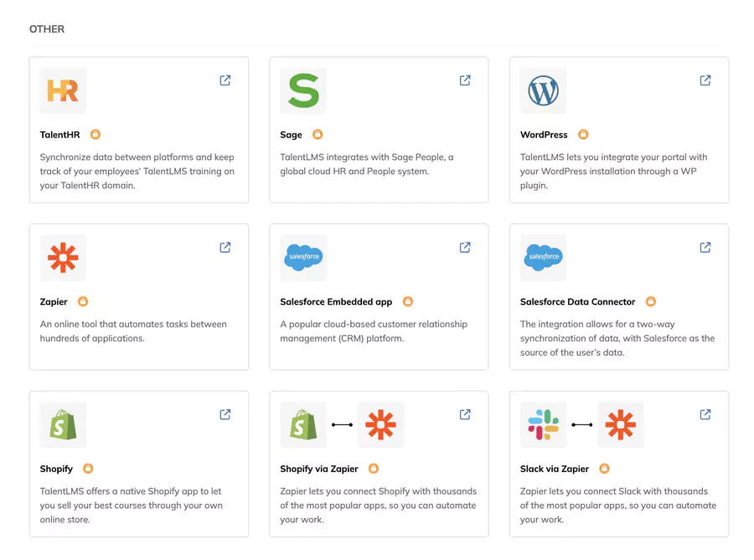Screen dimensions: 754x560
Task: Open the external link on the Zapier card
Action: coord(225,247)
